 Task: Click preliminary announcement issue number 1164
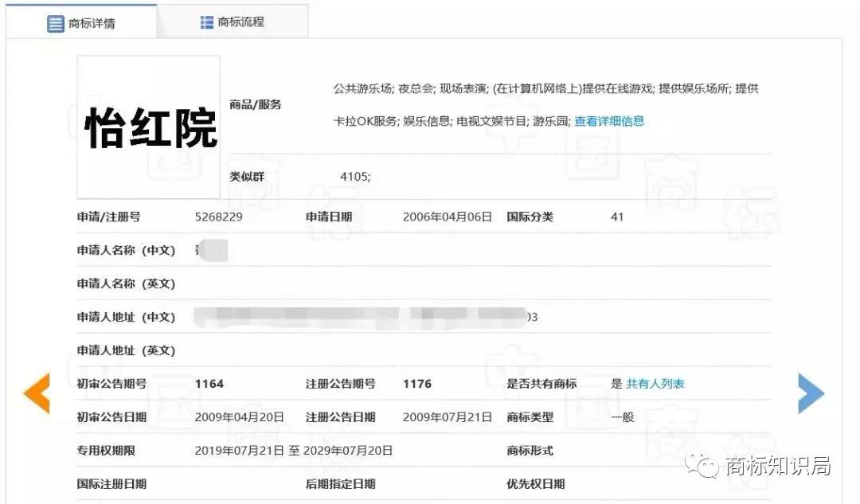[x=209, y=384]
